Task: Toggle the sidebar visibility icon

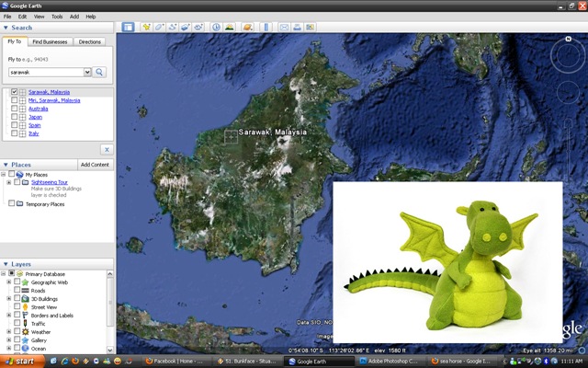Action: 128,27
